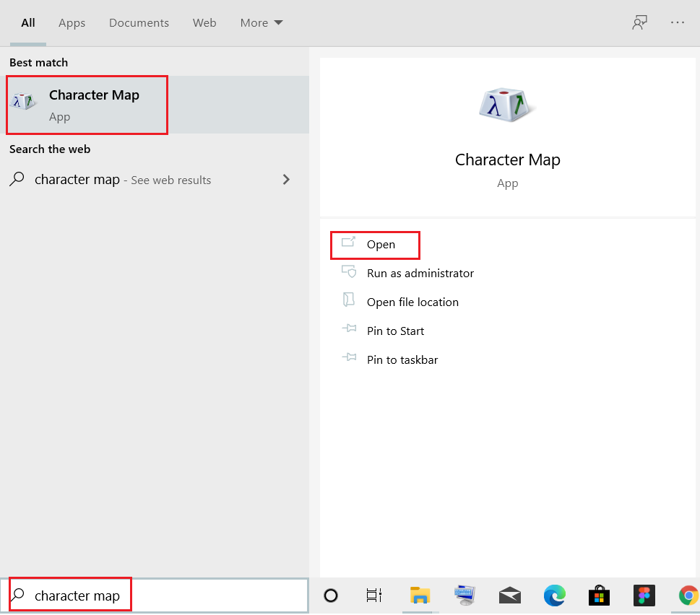Expand web results arrow for character map
This screenshot has width=700, height=615.
[x=286, y=180]
